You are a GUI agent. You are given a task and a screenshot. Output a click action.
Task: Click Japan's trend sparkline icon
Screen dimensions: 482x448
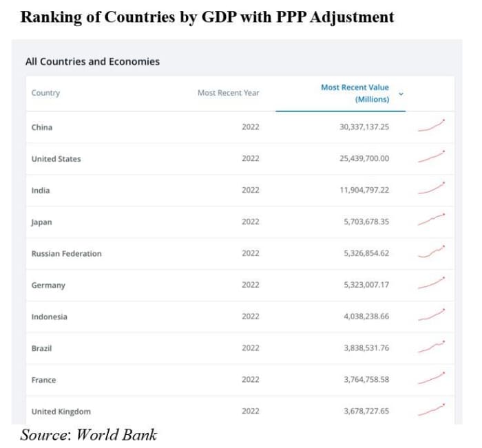pyautogui.click(x=431, y=220)
